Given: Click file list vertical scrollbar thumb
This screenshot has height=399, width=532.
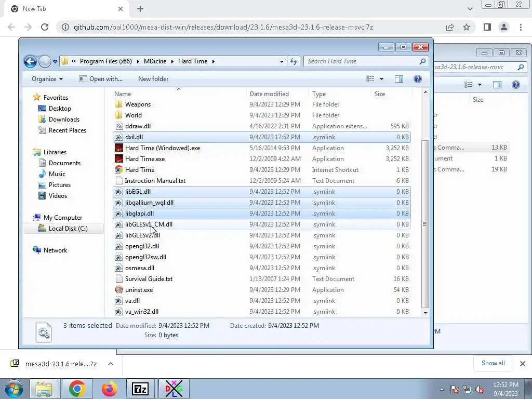Looking at the screenshot, I should (x=425, y=224).
